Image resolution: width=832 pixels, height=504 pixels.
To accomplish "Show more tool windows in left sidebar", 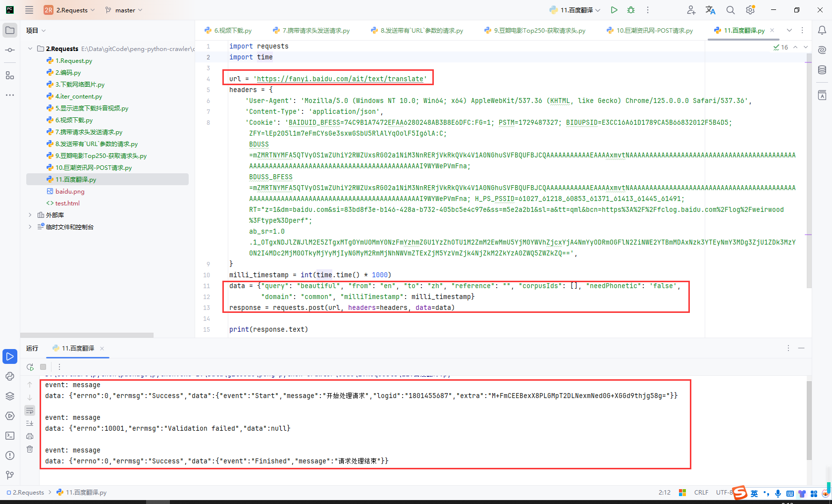I will (x=10, y=95).
